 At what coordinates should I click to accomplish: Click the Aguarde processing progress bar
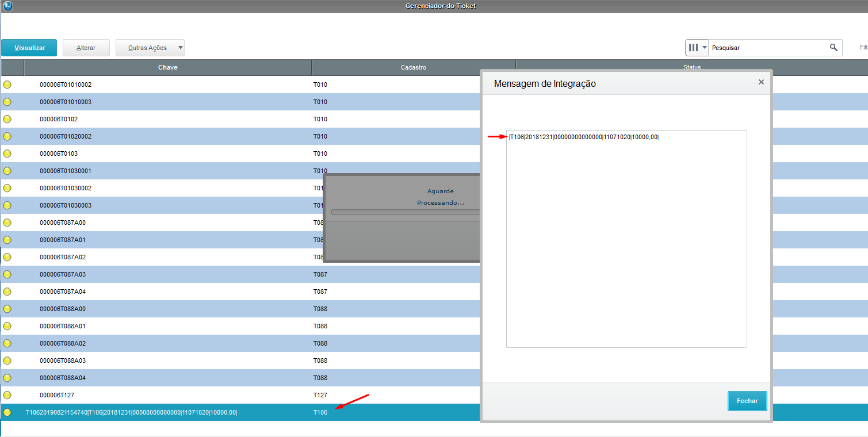[406, 212]
